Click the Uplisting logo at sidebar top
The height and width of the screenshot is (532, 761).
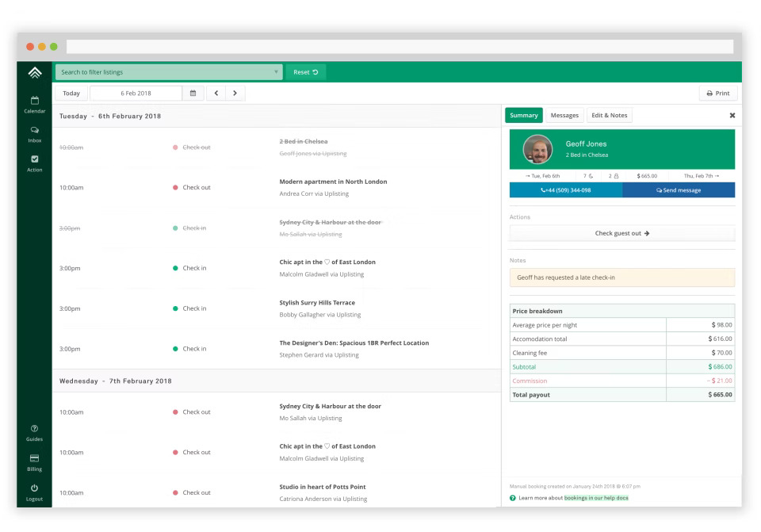[33, 72]
